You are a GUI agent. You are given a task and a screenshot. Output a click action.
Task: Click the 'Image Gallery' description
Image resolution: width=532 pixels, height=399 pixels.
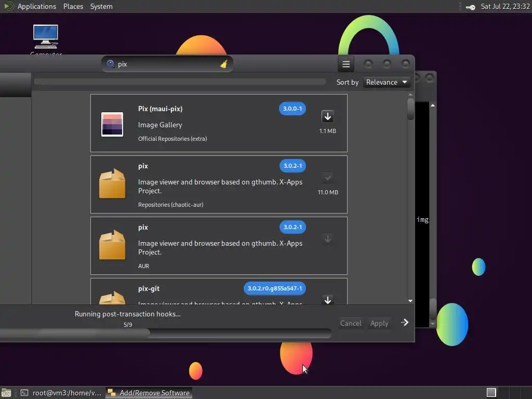coord(160,125)
